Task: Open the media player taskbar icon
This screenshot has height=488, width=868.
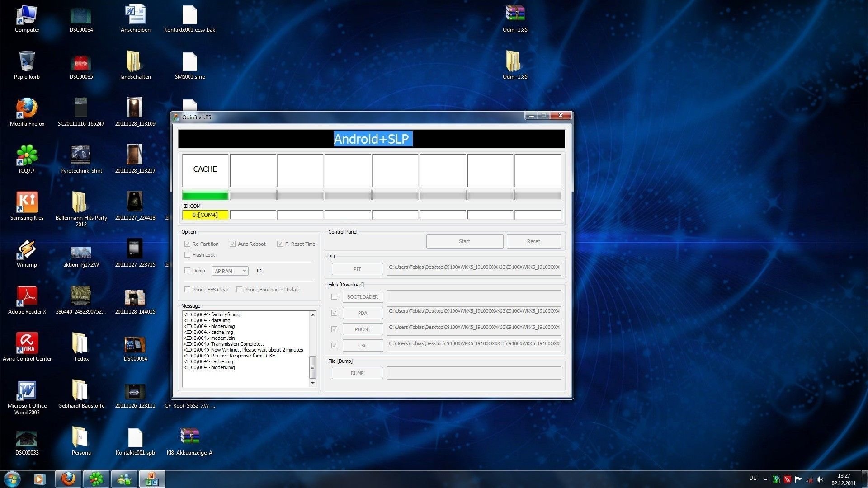Action: tap(39, 479)
